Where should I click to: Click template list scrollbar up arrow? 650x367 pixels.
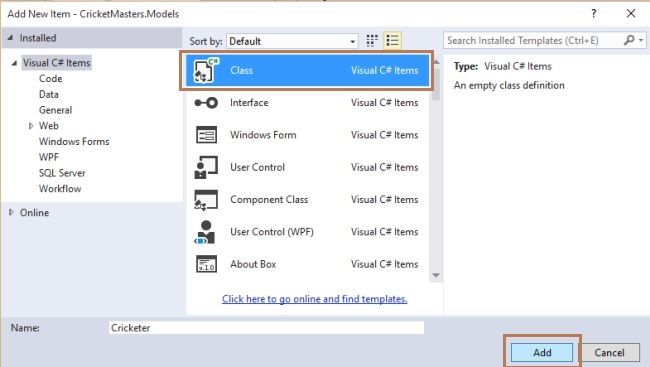click(436, 62)
